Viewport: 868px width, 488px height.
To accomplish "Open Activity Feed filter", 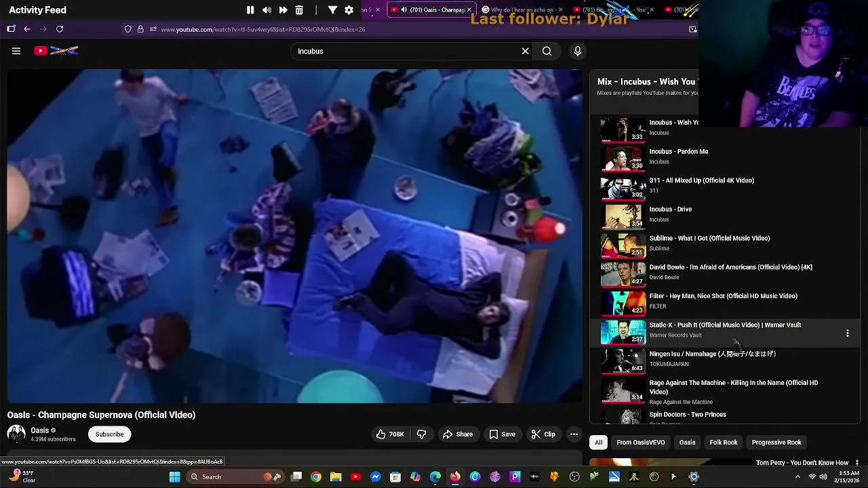I will point(332,10).
